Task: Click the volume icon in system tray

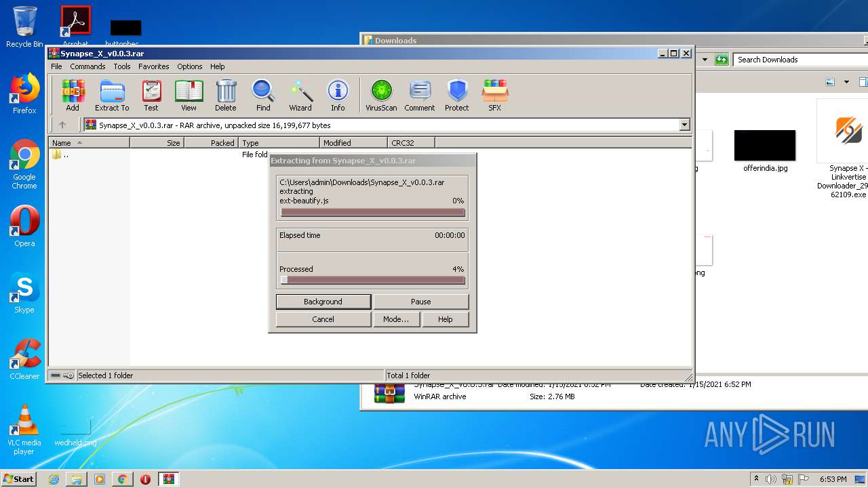Action: tap(770, 479)
